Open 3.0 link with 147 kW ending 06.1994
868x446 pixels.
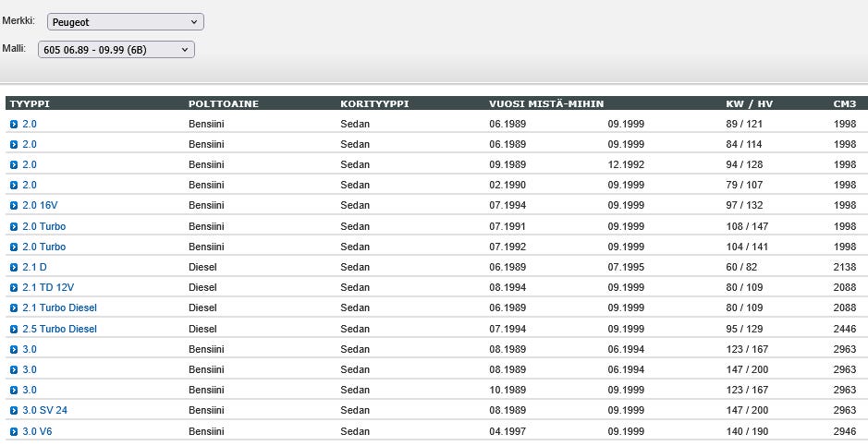click(x=30, y=370)
